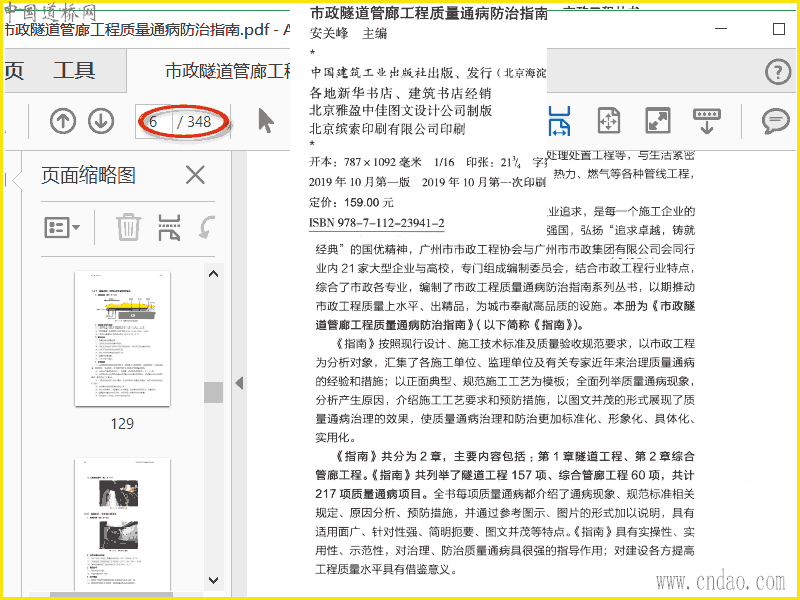800x600 pixels.
Task: Collapse the left navigation pane arrow
Action: click(239, 383)
